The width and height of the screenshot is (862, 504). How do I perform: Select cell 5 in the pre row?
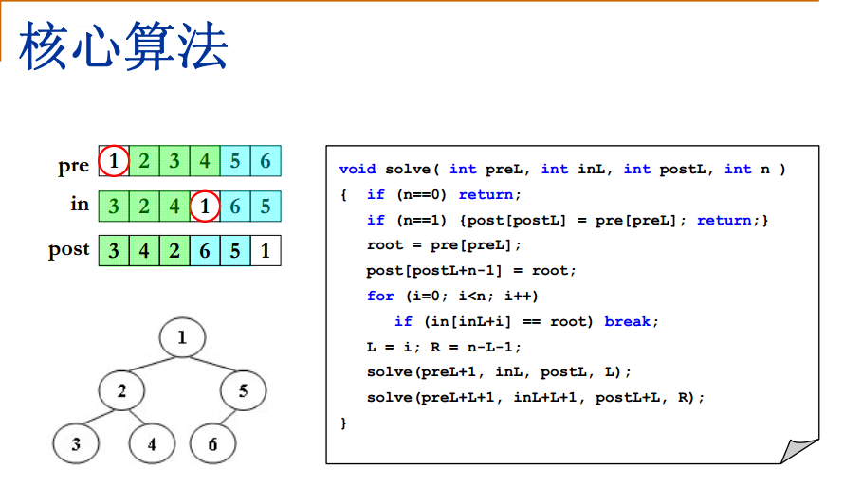[x=235, y=161]
